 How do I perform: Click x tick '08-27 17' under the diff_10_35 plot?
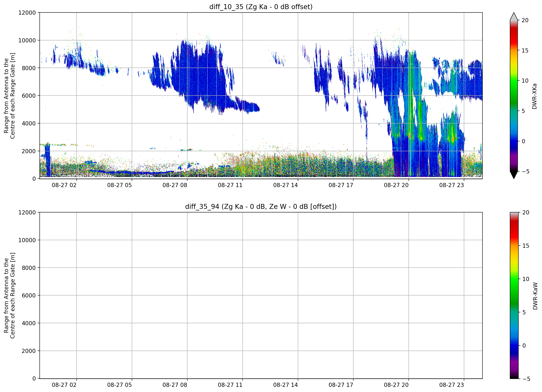[341, 185]
